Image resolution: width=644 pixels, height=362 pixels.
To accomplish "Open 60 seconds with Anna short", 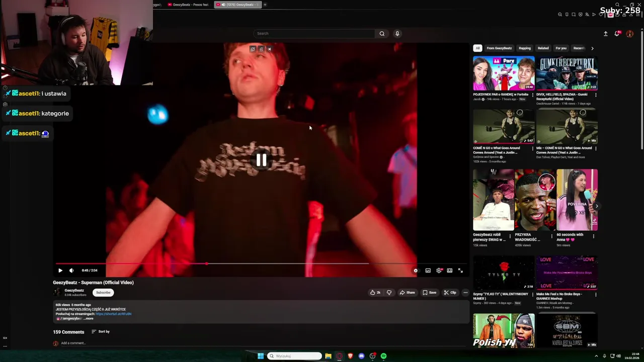I will 577,200.
